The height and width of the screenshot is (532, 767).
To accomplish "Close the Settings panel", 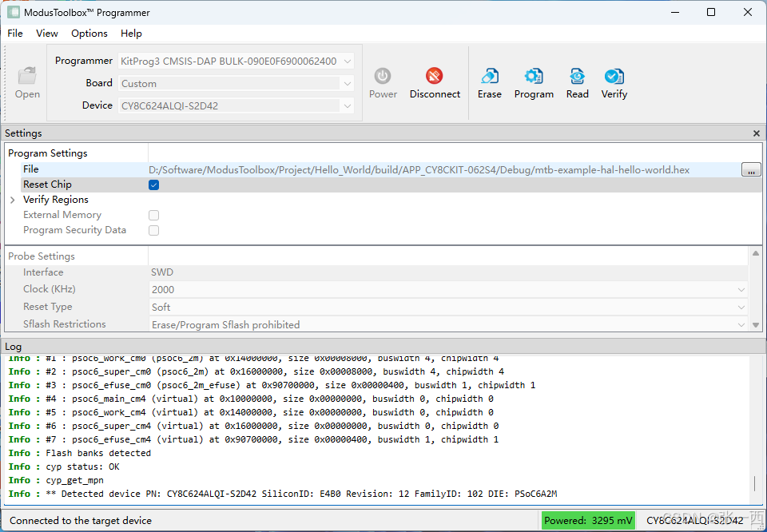I will 757,133.
